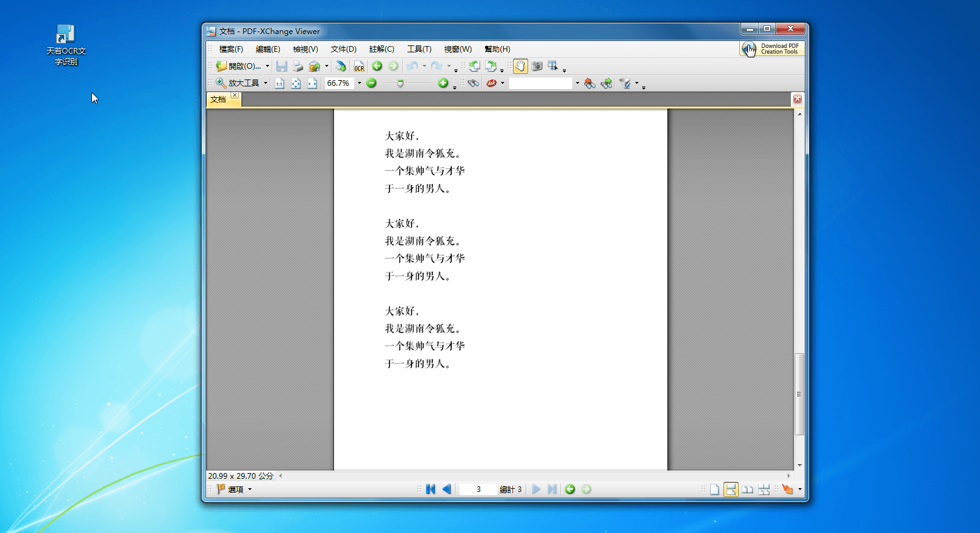Open the 工具(T) menu
The width and height of the screenshot is (980, 533).
(x=419, y=49)
